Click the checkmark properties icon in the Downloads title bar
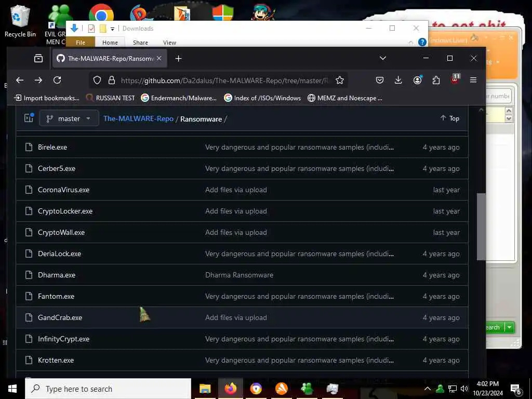 coord(91,29)
